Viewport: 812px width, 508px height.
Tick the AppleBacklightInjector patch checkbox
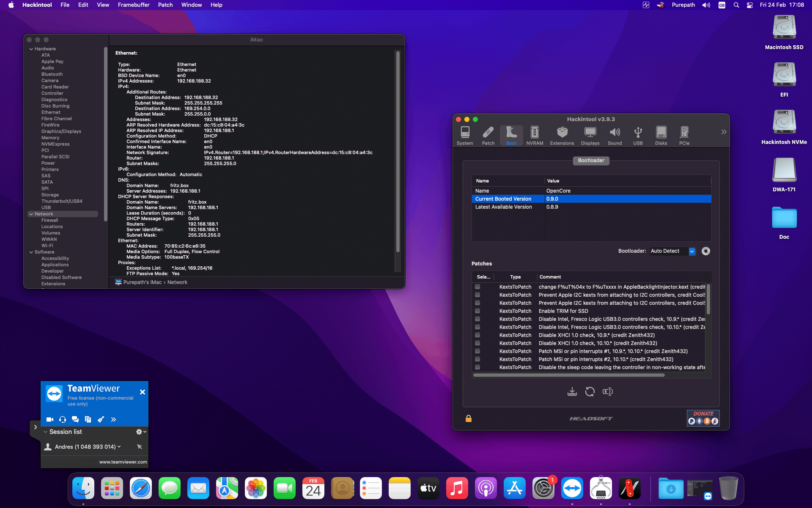(x=477, y=287)
